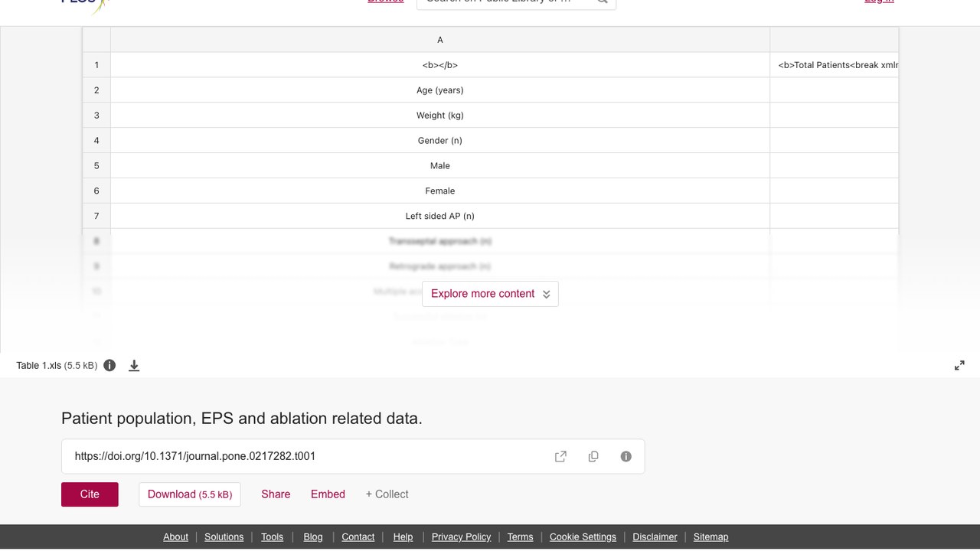Click the Download (5.5 kB) button
This screenshot has width=980, height=551.
coord(190,494)
